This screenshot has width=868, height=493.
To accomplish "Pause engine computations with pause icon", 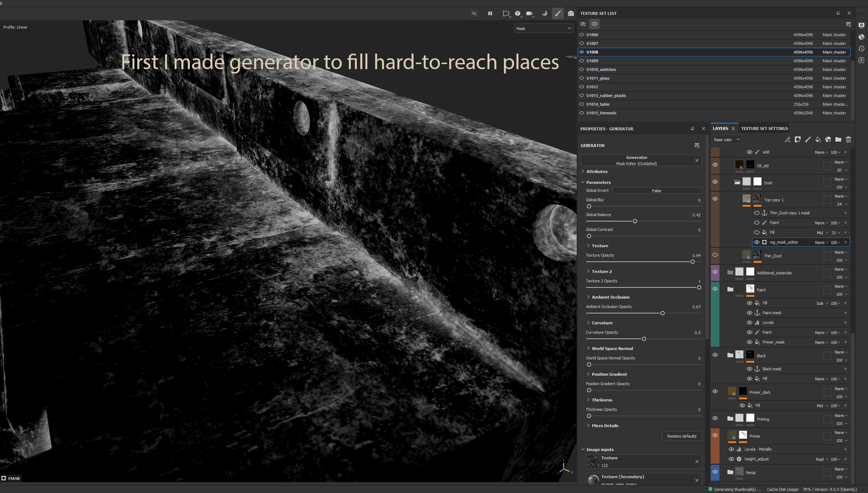I will tap(490, 13).
